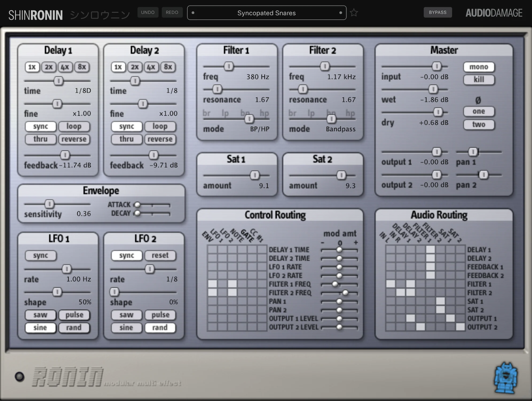The image size is (532, 401).
Task: Select pulse shape for LFO 1
Action: pos(74,315)
